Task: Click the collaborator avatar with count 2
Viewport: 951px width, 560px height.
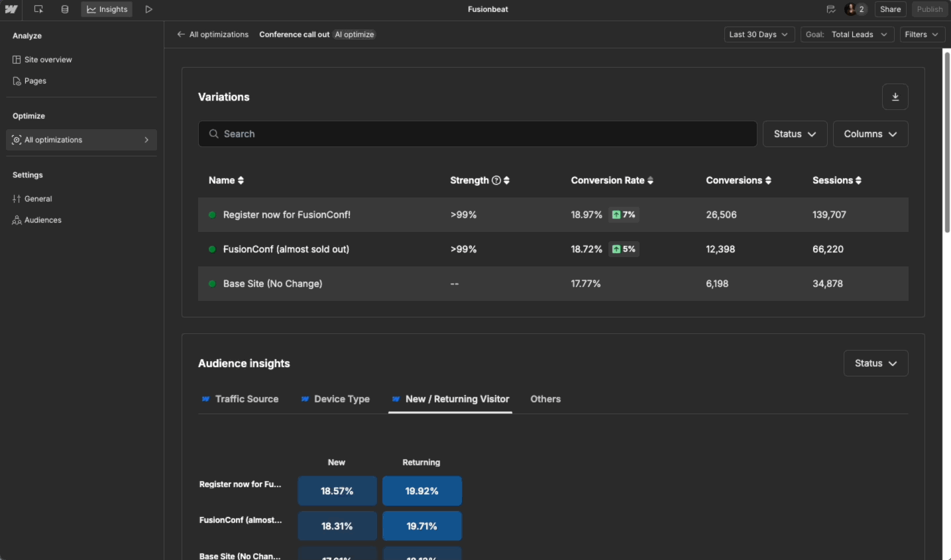Action: tap(856, 9)
